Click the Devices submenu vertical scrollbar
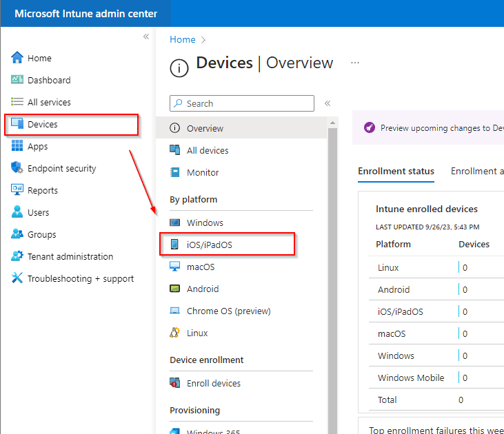This screenshot has height=434, width=504. [x=332, y=276]
